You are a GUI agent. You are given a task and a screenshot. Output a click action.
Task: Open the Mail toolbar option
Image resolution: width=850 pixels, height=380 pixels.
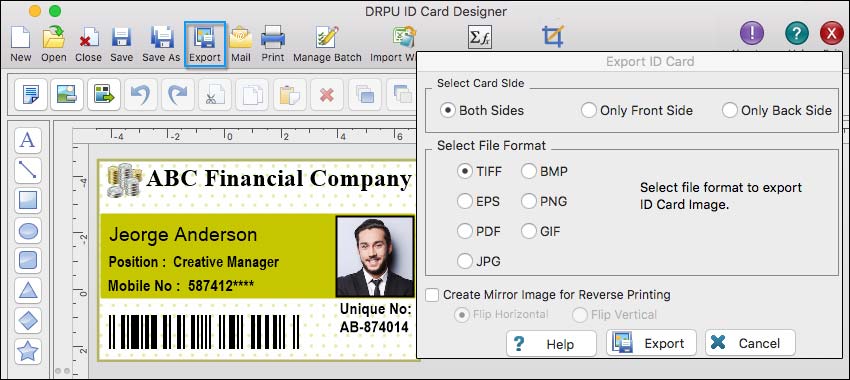(241, 43)
